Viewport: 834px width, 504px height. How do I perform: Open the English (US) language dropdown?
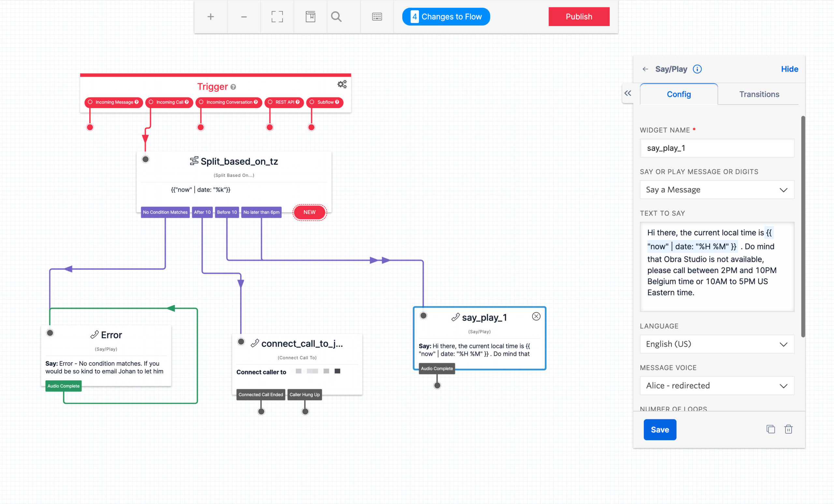click(716, 344)
